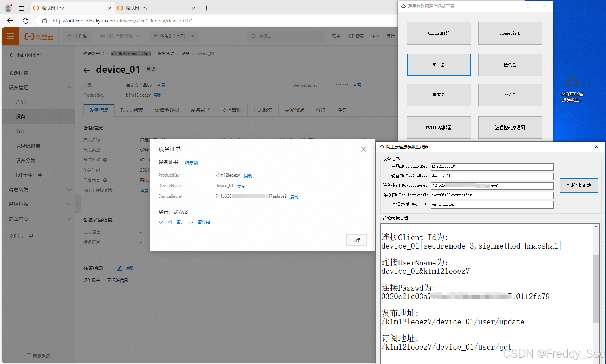Click the scrollbar in 连接数据查看 panel
Screen dimensions: 606x364
[x=596, y=289]
